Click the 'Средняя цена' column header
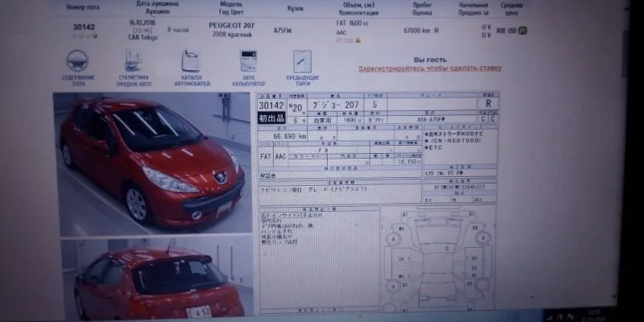Image resolution: width=644 pixels, height=322 pixels. tap(512, 8)
